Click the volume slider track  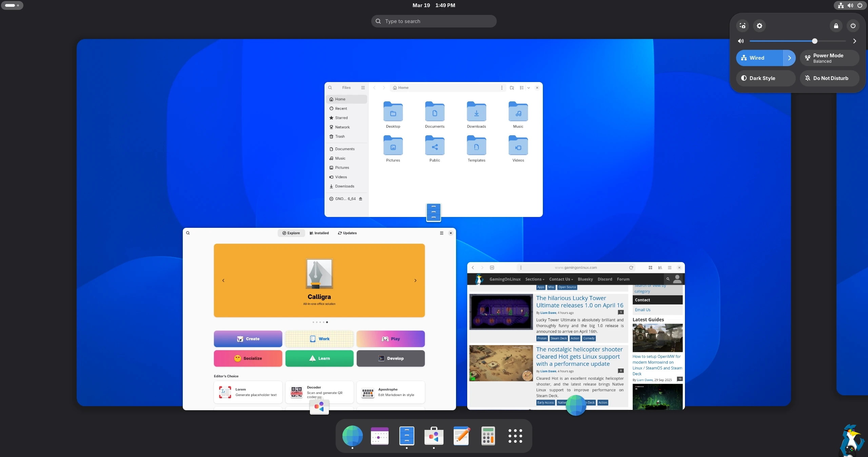pyautogui.click(x=780, y=41)
